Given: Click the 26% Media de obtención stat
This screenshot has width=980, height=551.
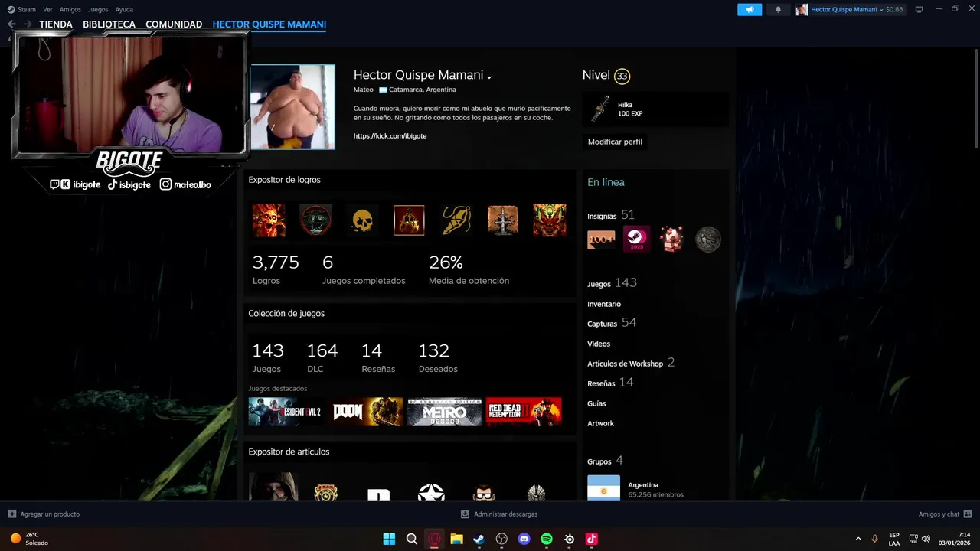Looking at the screenshot, I should click(469, 269).
